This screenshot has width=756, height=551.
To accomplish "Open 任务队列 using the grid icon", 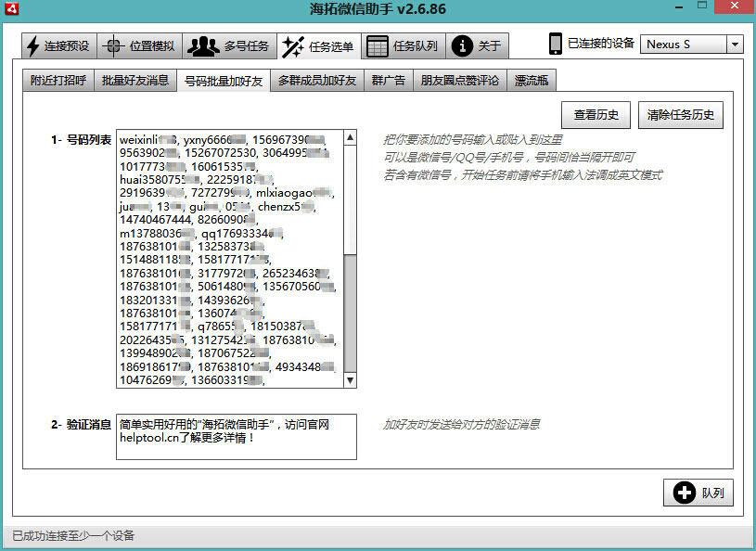I will pos(378,45).
